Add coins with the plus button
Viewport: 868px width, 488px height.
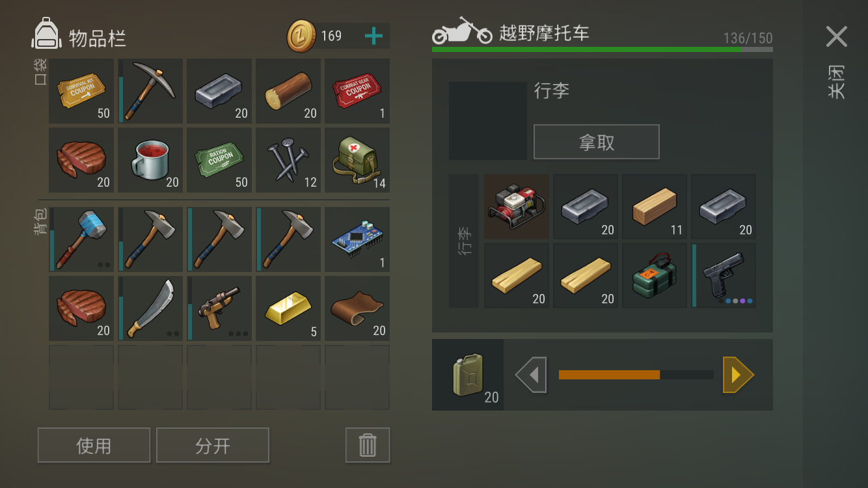(373, 36)
